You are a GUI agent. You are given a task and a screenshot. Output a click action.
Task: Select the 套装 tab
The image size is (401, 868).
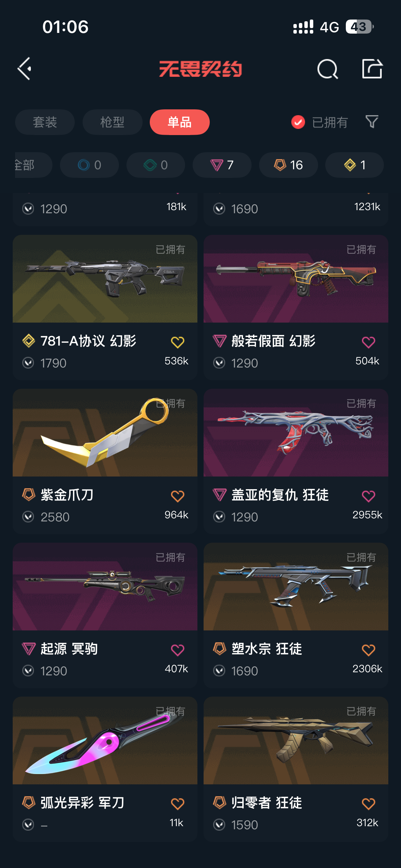pyautogui.click(x=45, y=122)
